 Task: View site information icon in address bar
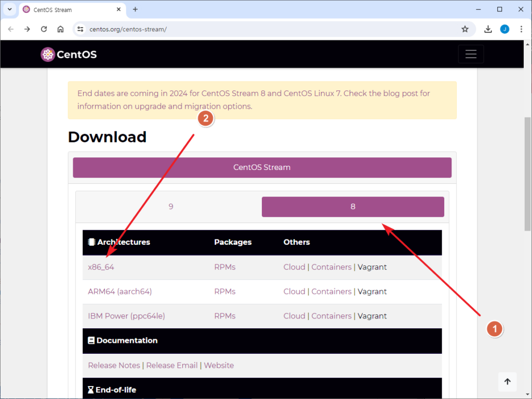click(x=80, y=29)
